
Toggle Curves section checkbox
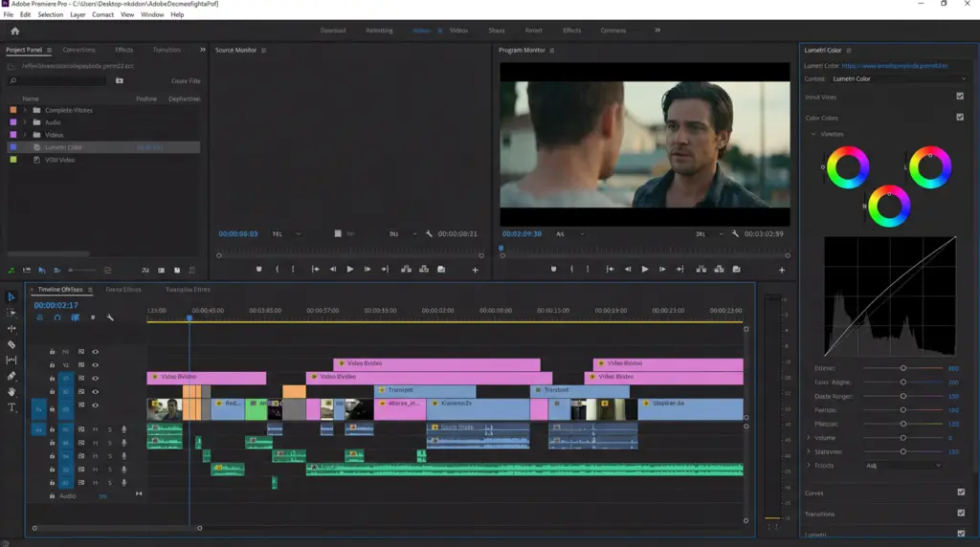(x=961, y=492)
